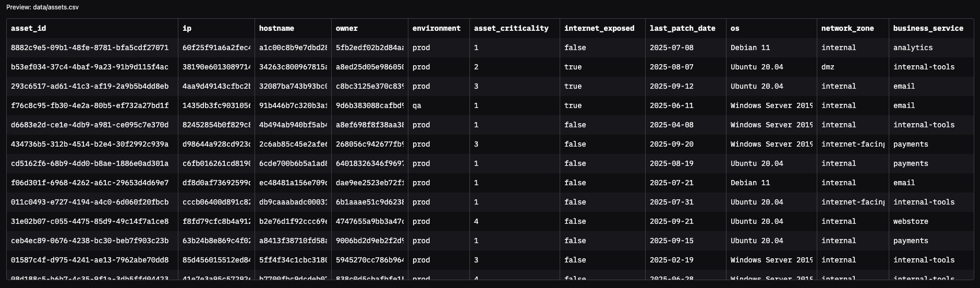The width and height of the screenshot is (980, 288).
Task: Select asset ID starting with 01587c4f
Action: 90,260
